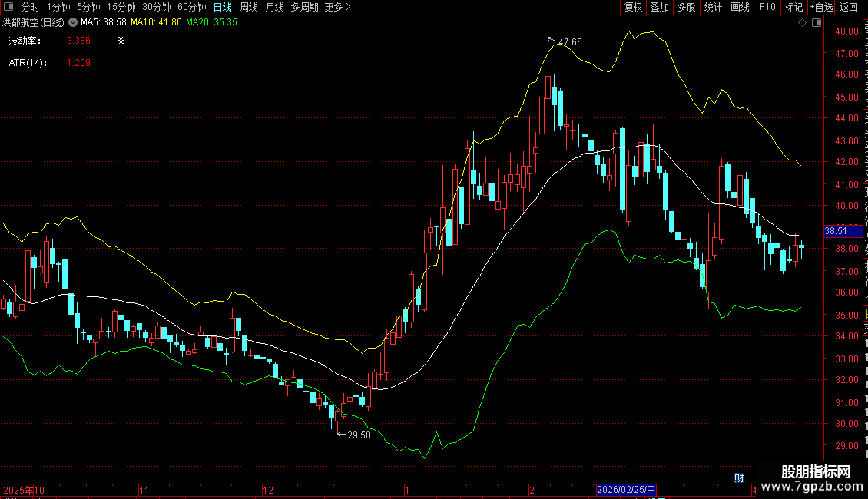The image size is (868, 499).
Task: Click the 44.00 price axis label
Action: click(x=847, y=117)
